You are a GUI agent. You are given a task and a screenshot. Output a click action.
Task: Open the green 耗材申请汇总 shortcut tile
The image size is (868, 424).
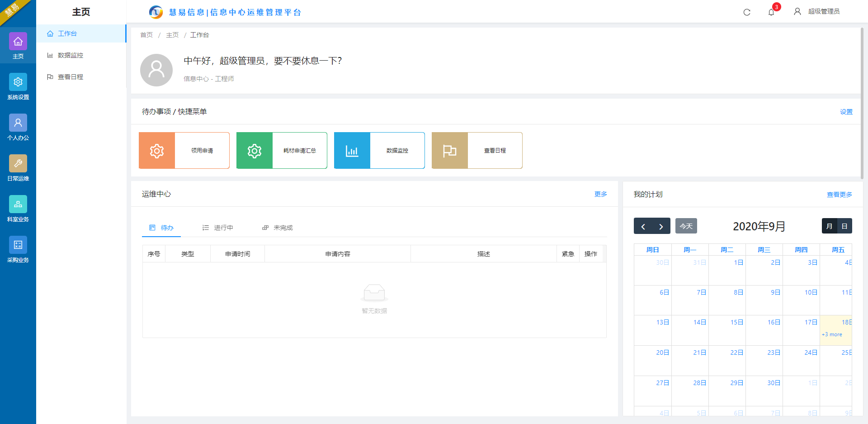click(282, 151)
